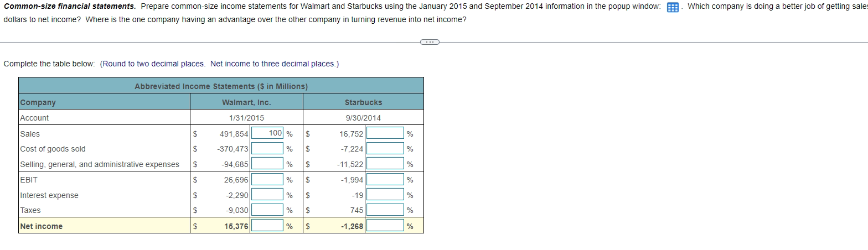Select the Starbucks interest value -19
The height and width of the screenshot is (250, 868).
(357, 195)
